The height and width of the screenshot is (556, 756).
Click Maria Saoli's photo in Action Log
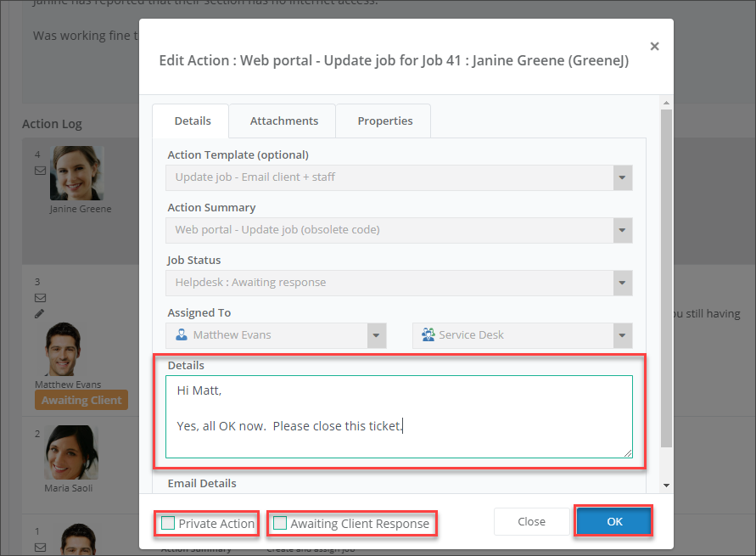tap(71, 452)
